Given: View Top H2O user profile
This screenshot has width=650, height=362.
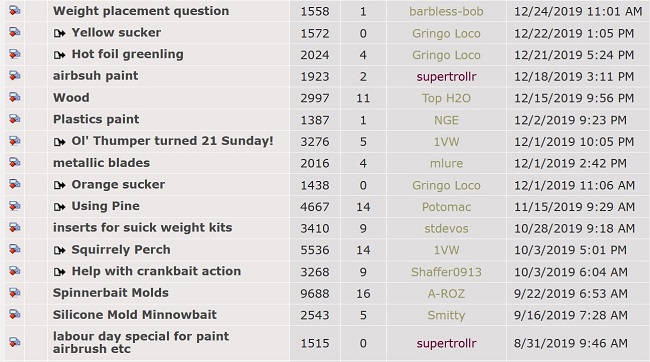Looking at the screenshot, I should [446, 98].
